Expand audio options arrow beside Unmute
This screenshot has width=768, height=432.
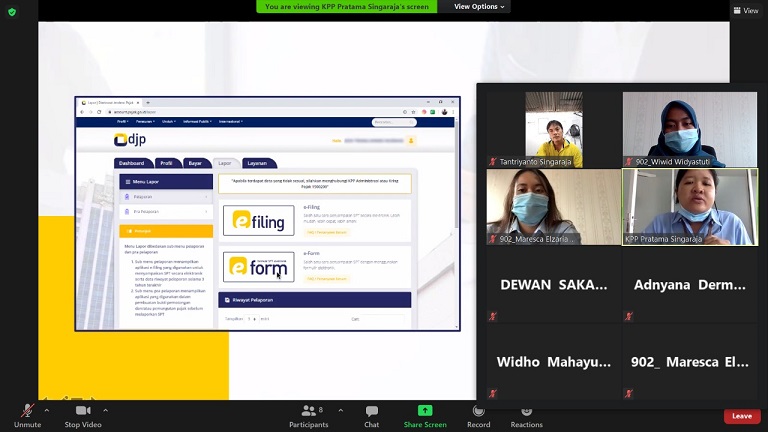pyautogui.click(x=47, y=410)
